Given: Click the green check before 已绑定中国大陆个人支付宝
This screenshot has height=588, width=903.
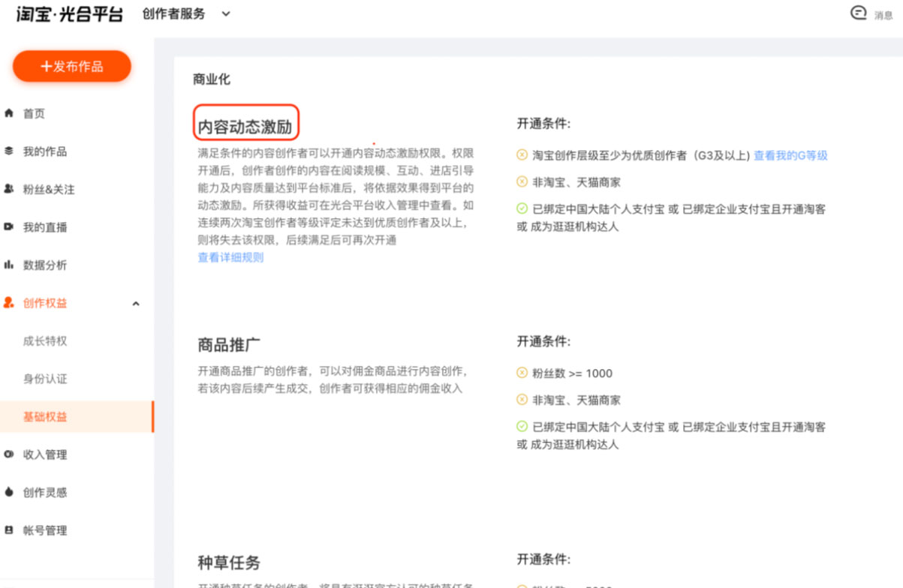Looking at the screenshot, I should pos(521,208).
